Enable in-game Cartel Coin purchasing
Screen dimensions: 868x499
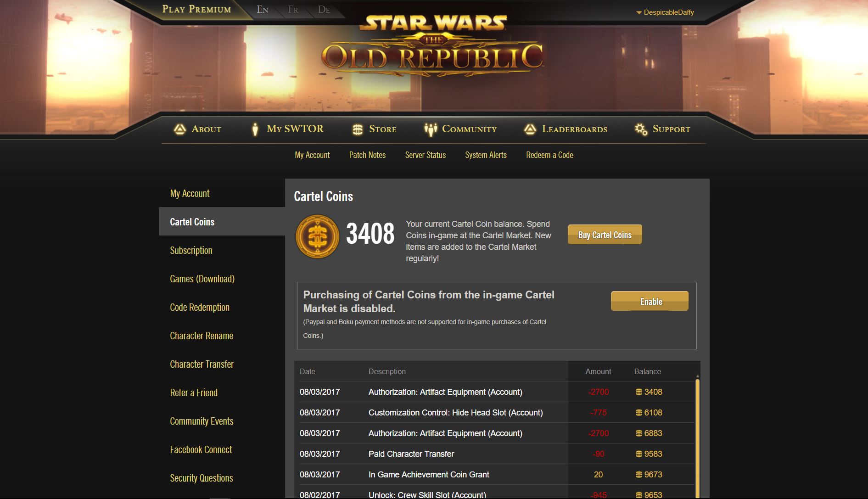point(650,301)
